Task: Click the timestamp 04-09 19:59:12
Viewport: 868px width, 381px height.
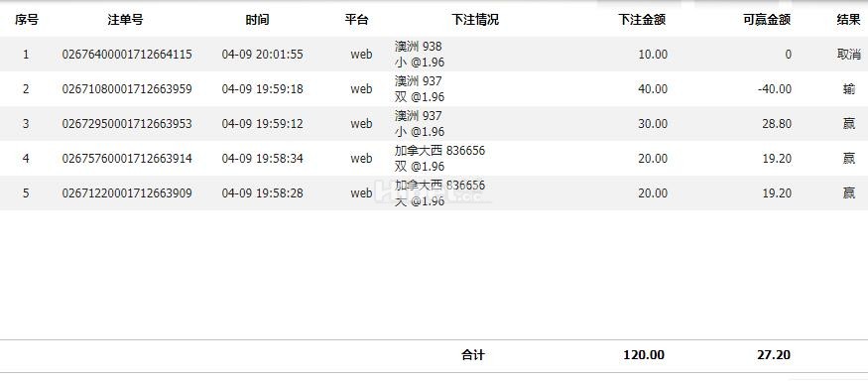Action: [x=263, y=123]
